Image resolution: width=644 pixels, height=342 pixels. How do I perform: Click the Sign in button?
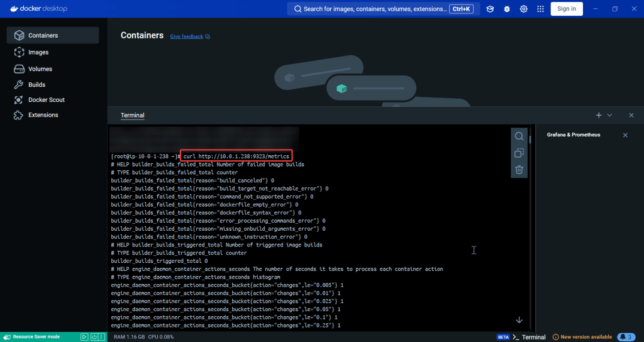[566, 9]
